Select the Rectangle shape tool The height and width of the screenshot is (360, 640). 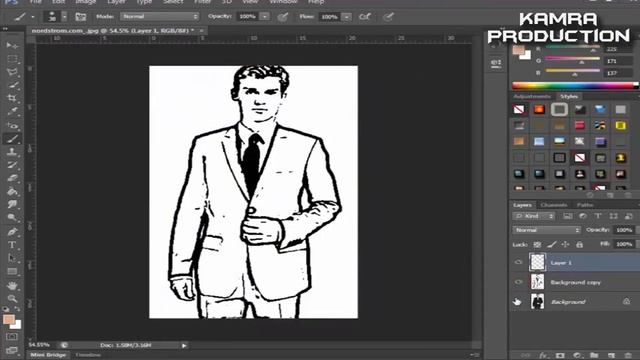(12, 271)
